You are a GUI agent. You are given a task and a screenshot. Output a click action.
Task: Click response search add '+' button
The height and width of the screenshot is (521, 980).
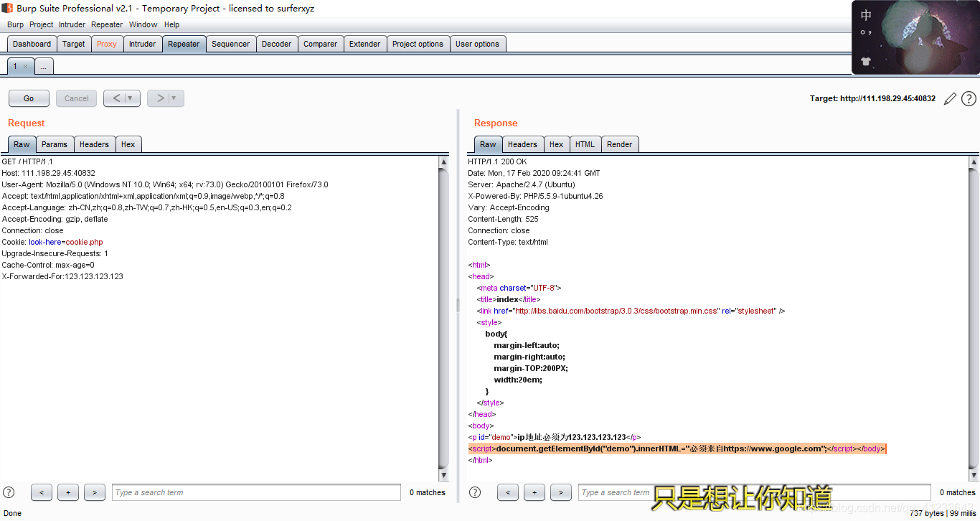(x=534, y=492)
